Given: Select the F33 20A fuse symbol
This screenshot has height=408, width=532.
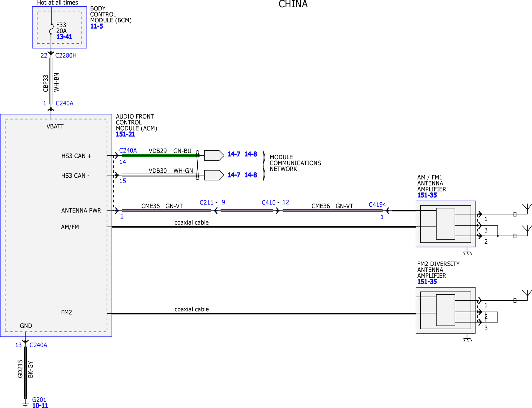Looking at the screenshot, I should click(51, 29).
